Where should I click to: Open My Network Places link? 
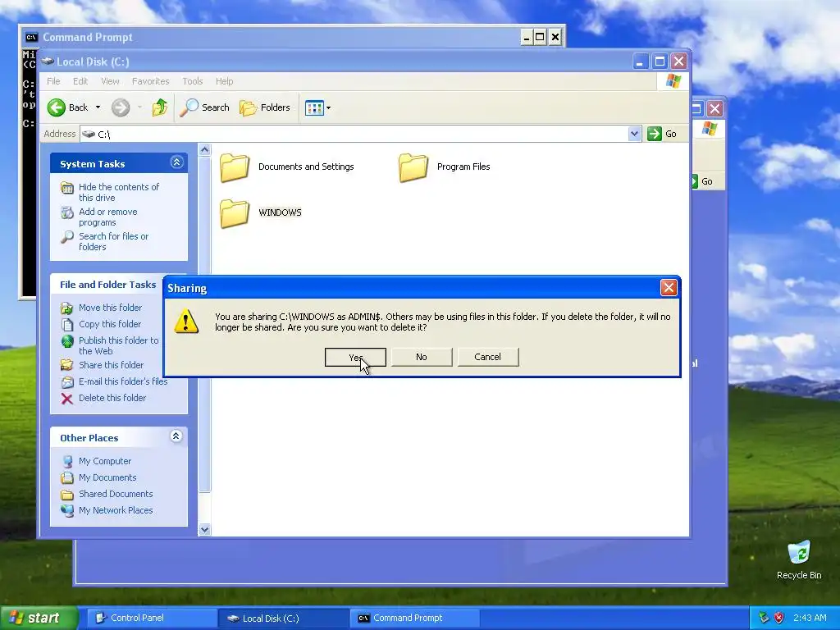(x=115, y=510)
